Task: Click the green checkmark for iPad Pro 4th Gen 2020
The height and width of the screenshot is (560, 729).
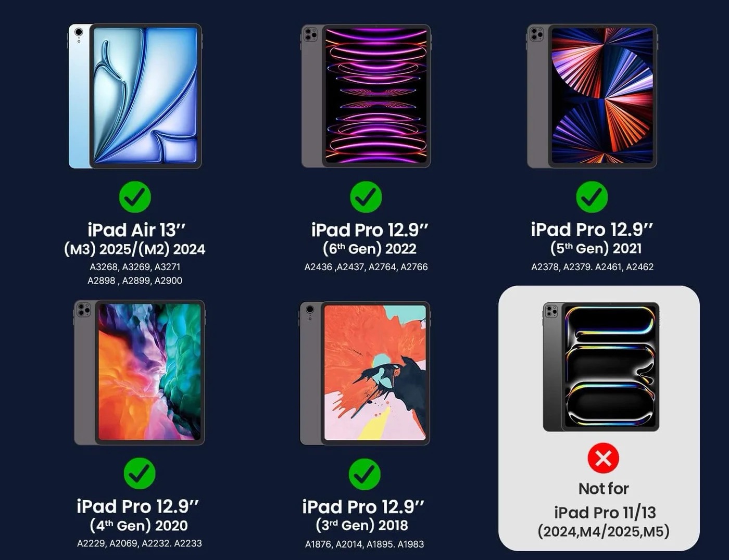Action: 140,473
